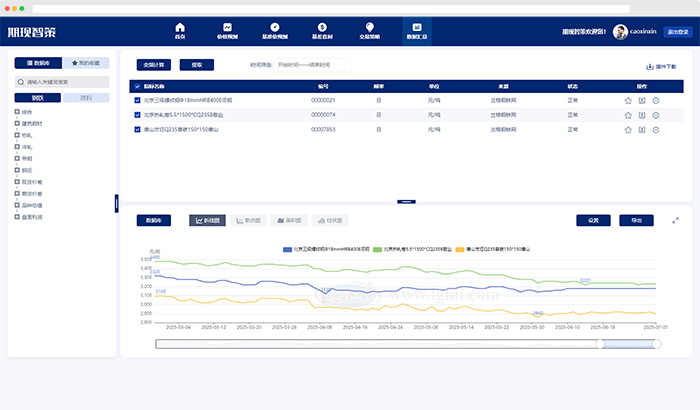The image size is (700, 410).
Task: Click the right handle of chart range slider
Action: coord(654,344)
